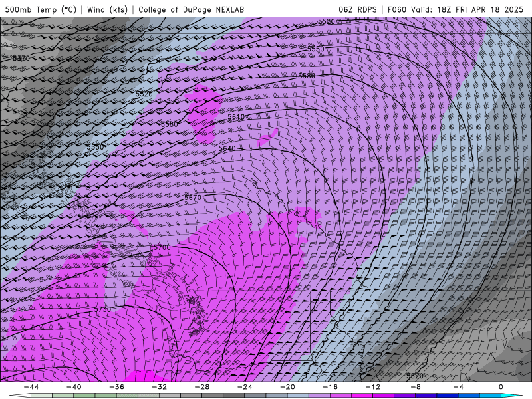Click the -4 colorbar tick label
This screenshot has height=399, width=532.
coord(459,387)
